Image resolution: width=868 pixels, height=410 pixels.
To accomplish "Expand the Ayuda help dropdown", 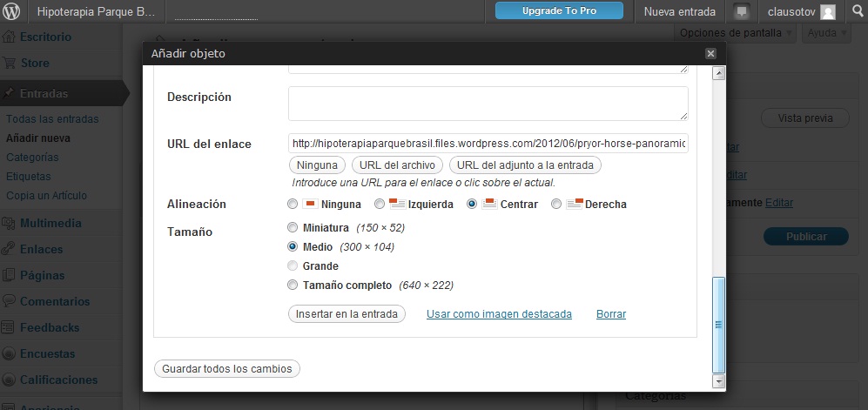I will pyautogui.click(x=826, y=33).
